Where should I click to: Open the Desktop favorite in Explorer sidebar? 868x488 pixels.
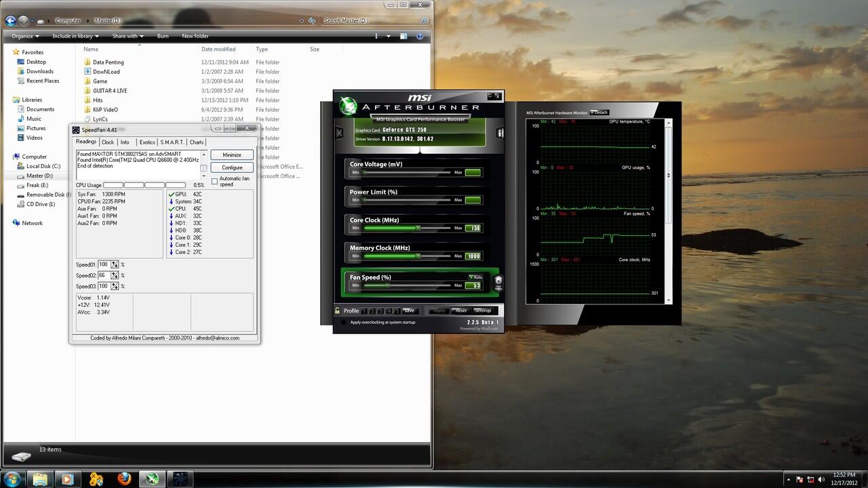tap(36, 62)
